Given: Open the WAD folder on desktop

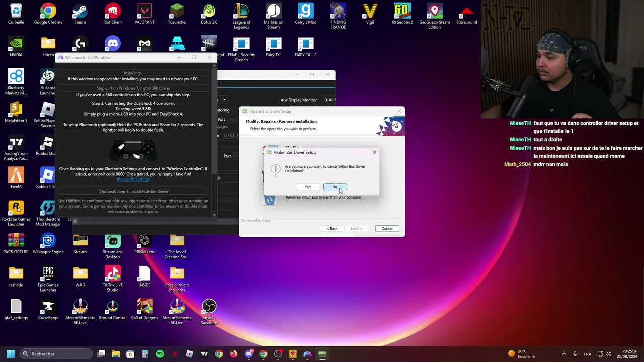Looking at the screenshot, I should [80, 277].
